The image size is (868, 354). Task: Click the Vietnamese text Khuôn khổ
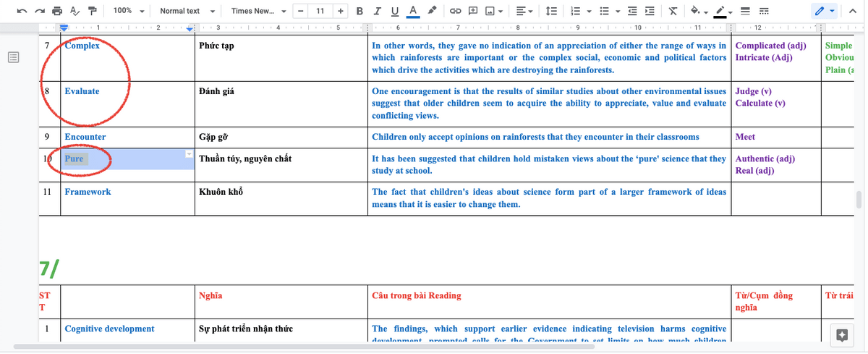coord(221,192)
